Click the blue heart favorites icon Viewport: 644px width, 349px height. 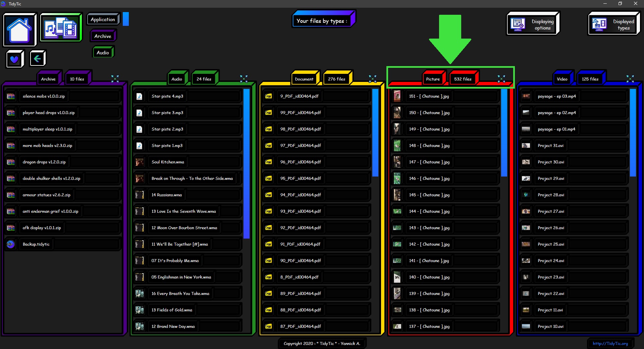(x=14, y=59)
